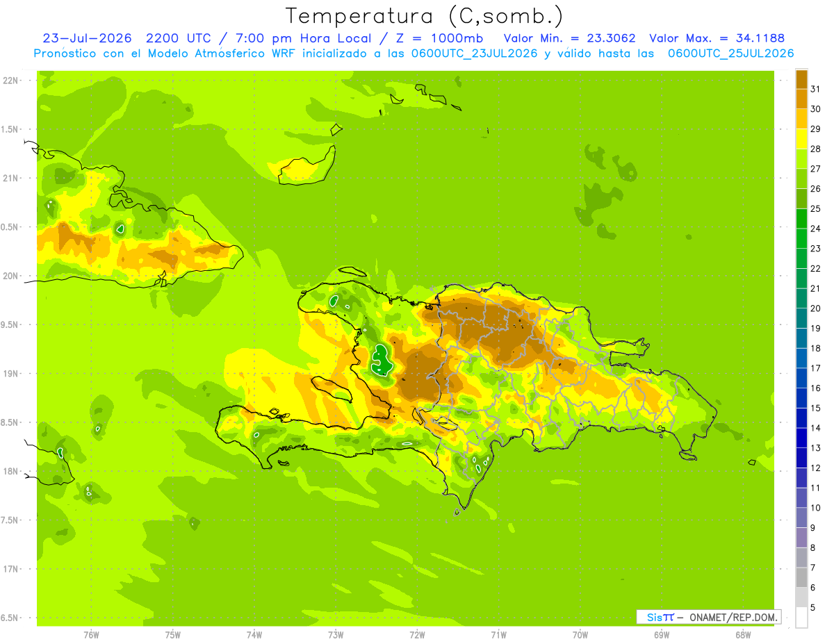Click the "70W" longitude label
Image resolution: width=834 pixels, height=644 pixels.
pyautogui.click(x=580, y=634)
